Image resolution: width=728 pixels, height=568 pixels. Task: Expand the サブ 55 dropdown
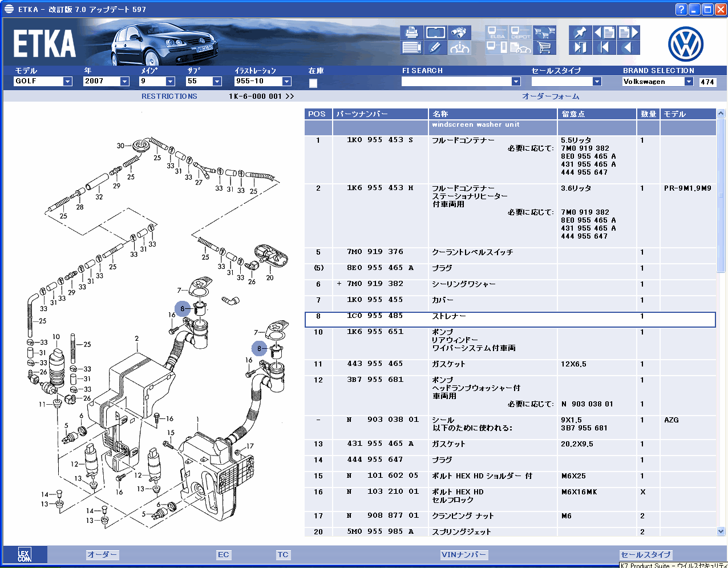217,82
